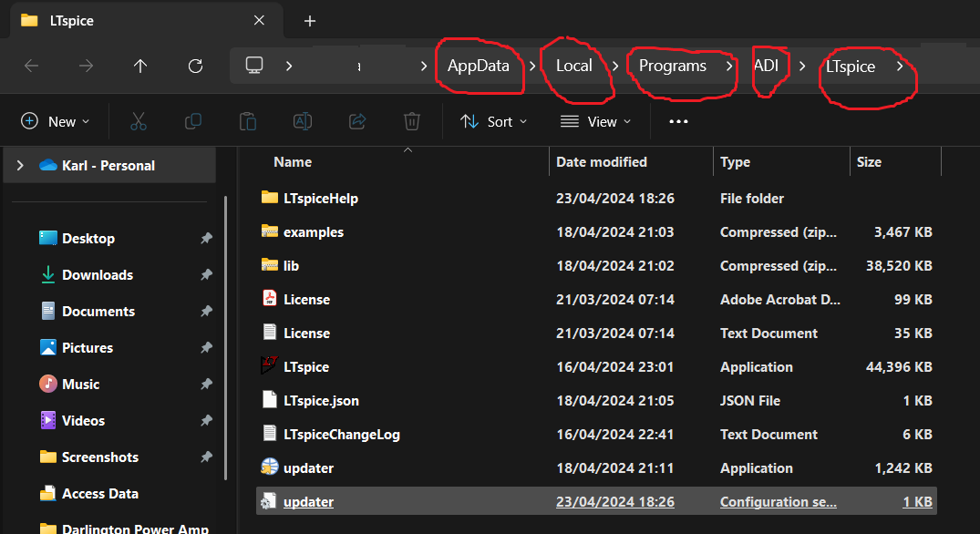980x534 pixels.
Task: Open Screenshots in the navigation pane
Action: click(x=100, y=457)
